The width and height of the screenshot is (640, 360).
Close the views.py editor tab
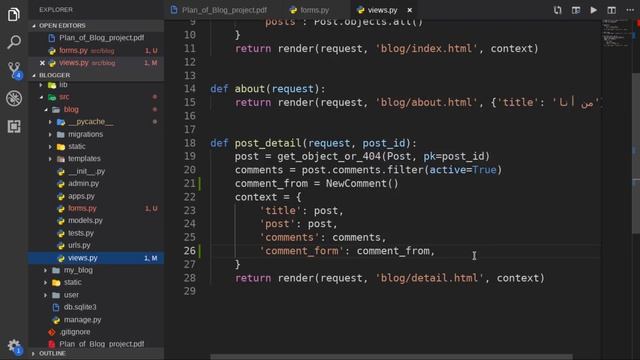[409, 10]
